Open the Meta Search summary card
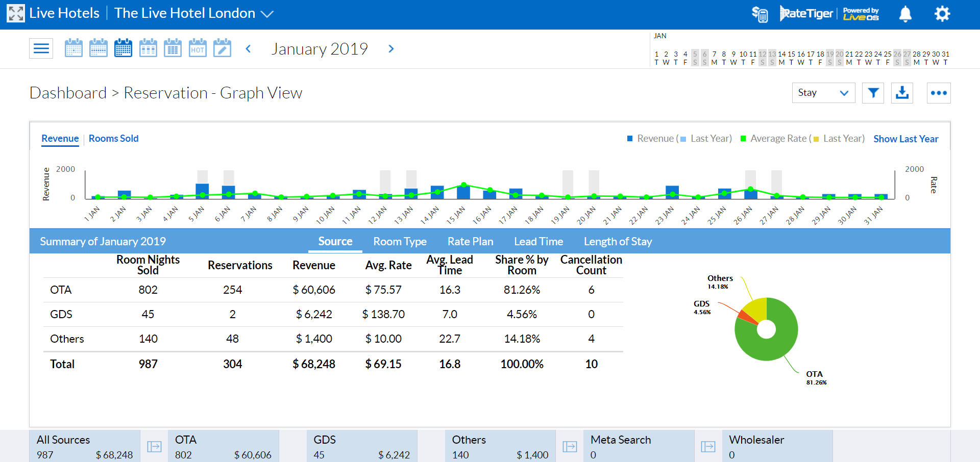This screenshot has height=462, width=980. (x=639, y=446)
